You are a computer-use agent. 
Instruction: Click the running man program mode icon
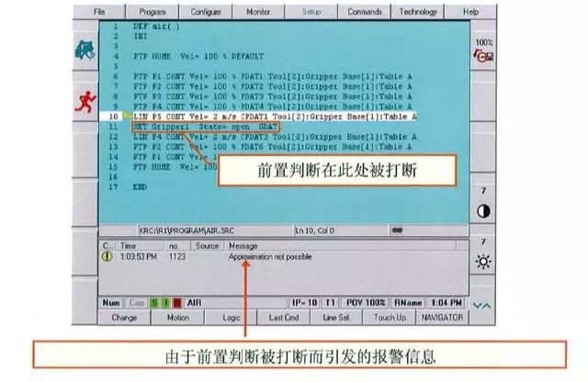coord(85,102)
